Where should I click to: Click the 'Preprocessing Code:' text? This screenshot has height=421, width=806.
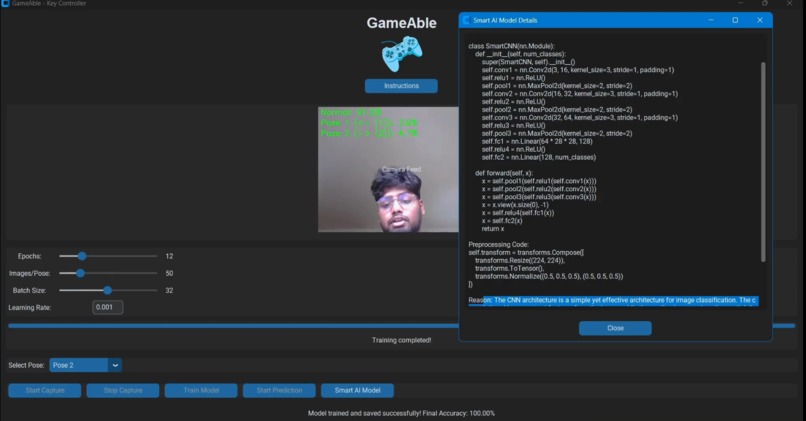[498, 244]
